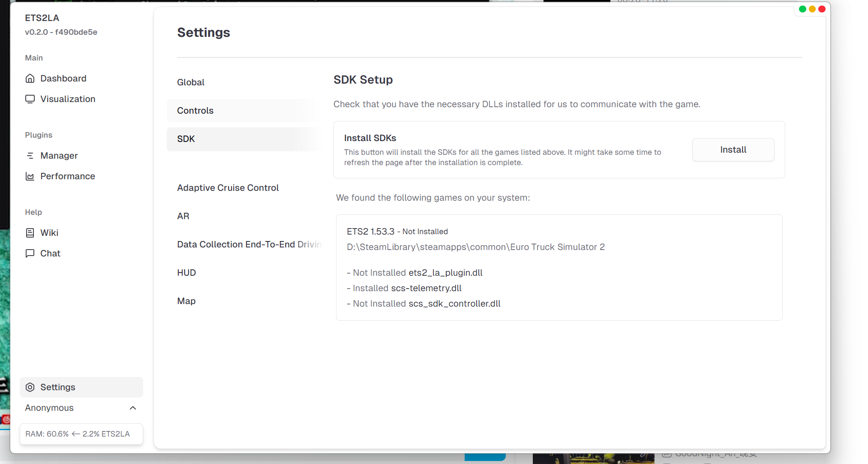Select the SDK settings tab
Screen dimensions: 868x464
tap(186, 139)
